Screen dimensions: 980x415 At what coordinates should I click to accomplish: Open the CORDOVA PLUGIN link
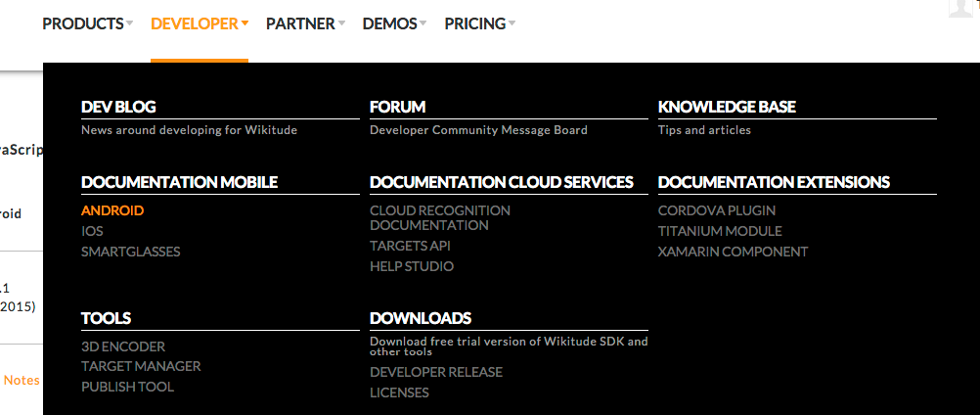[717, 210]
